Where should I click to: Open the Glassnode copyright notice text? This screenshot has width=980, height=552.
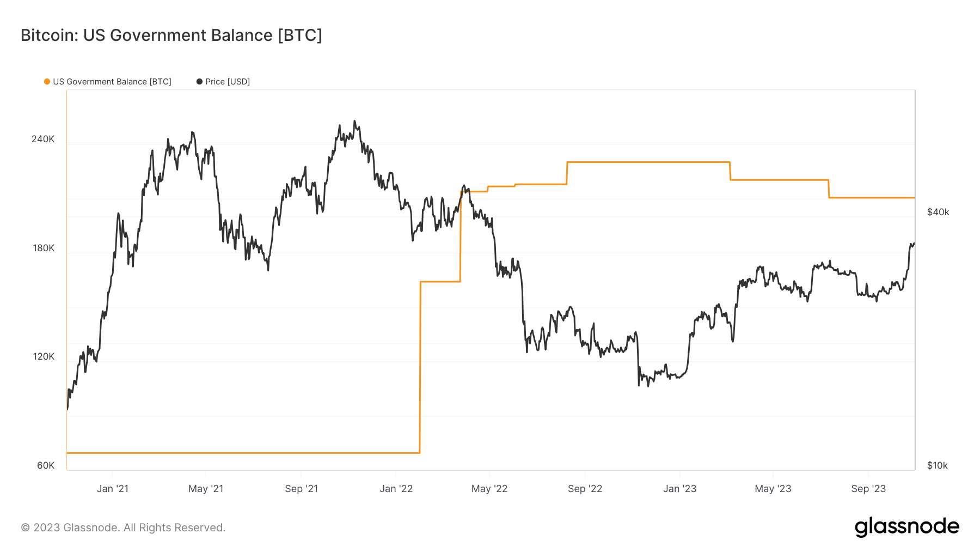(x=123, y=527)
